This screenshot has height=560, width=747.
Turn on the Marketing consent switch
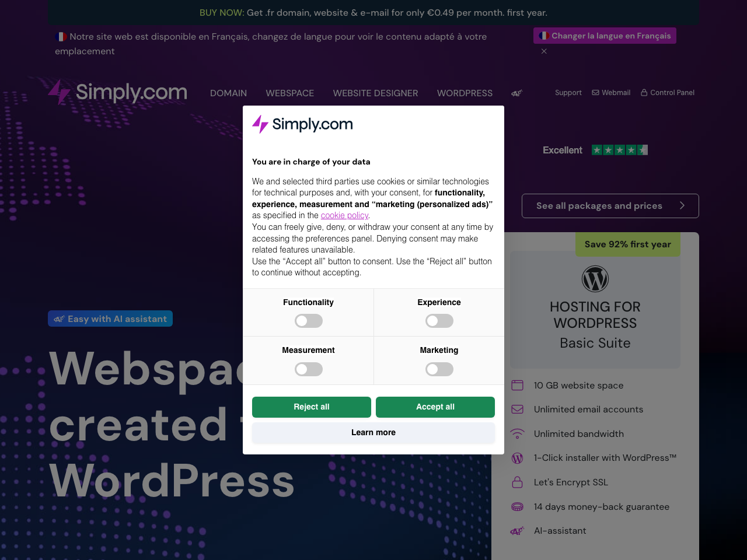tap(439, 369)
